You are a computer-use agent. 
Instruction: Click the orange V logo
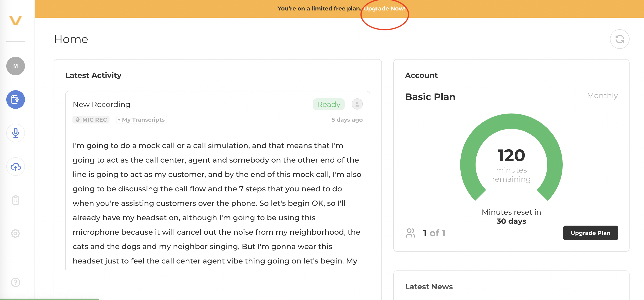(x=16, y=20)
